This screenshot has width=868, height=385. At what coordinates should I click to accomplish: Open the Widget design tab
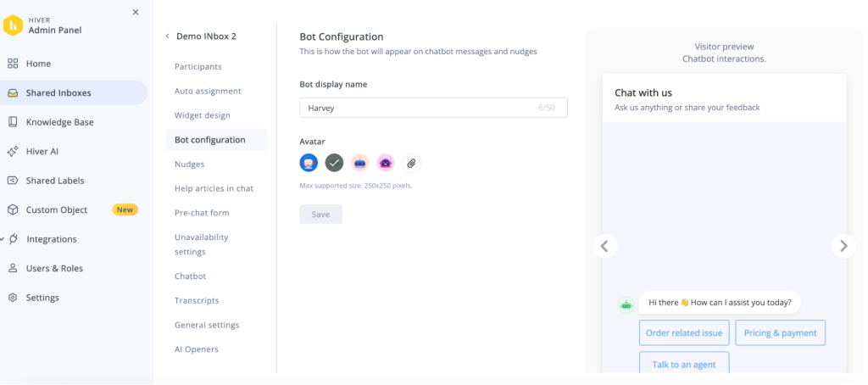tap(202, 115)
